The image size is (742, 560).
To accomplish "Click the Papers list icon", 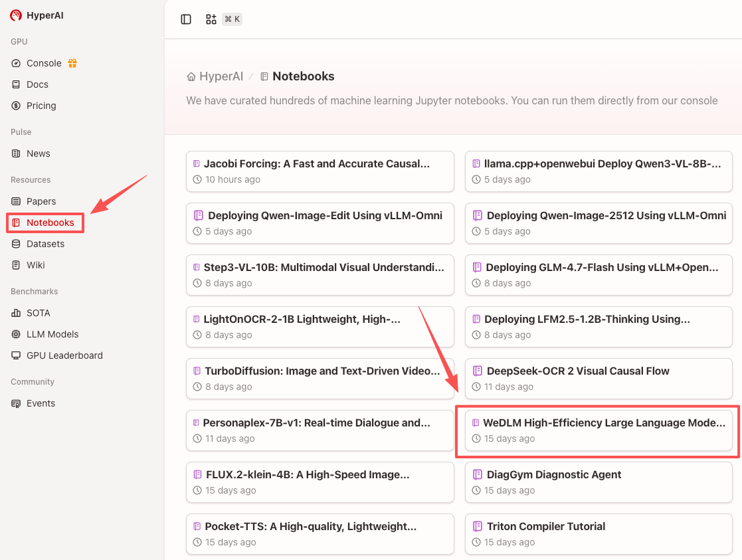I will pyautogui.click(x=16, y=201).
